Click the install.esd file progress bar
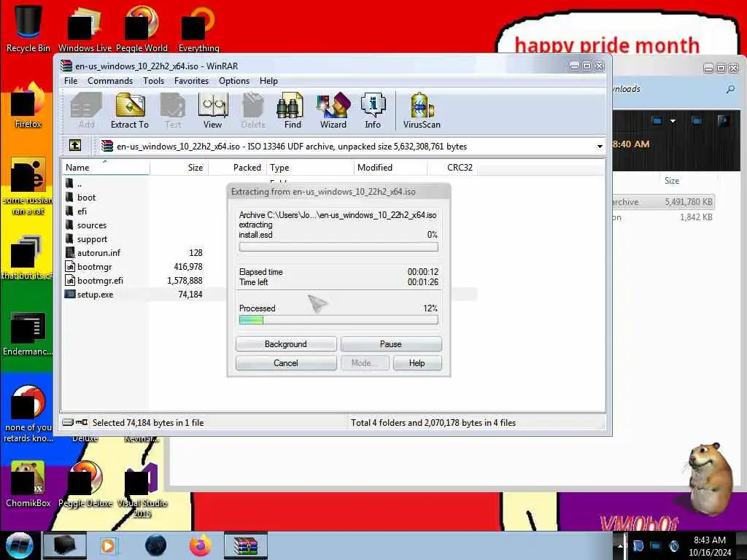Image resolution: width=747 pixels, height=560 pixels. pos(338,246)
